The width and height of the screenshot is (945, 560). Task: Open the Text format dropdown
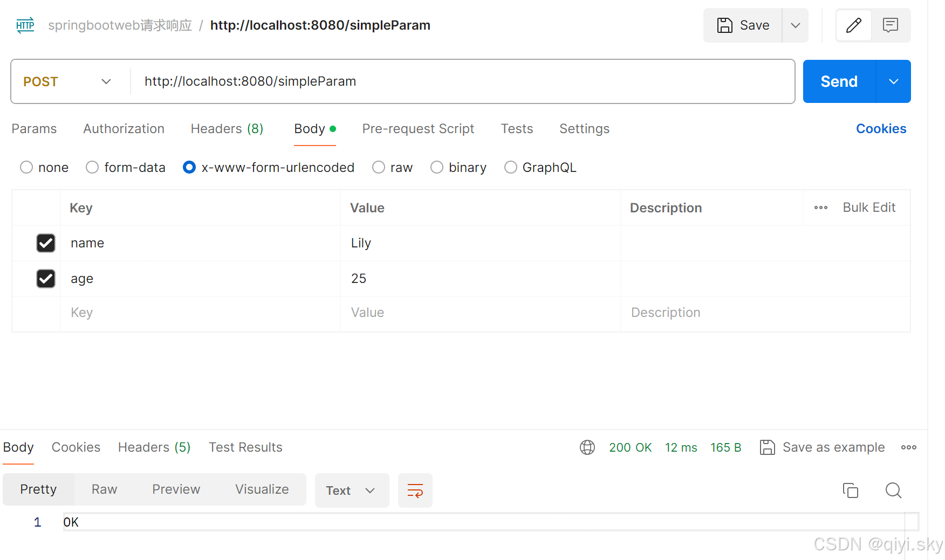coord(352,490)
